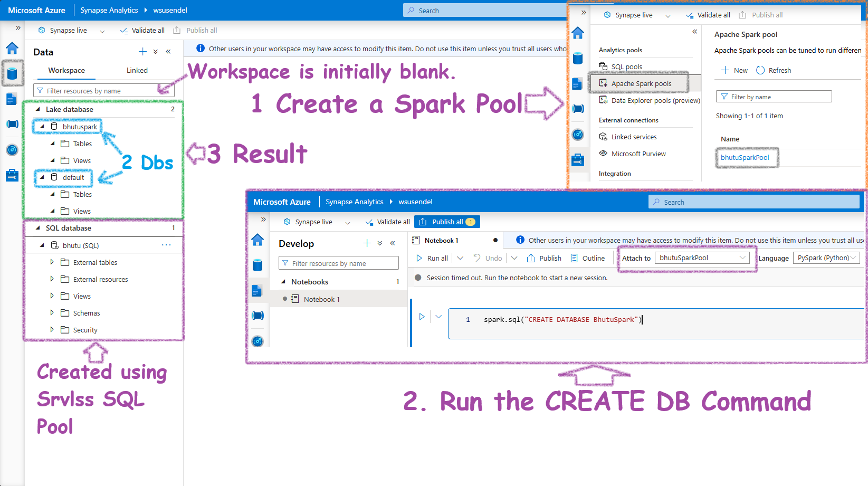
Task: Open the Data hub cylinder icon in the main window sidebar
Action: (12, 73)
